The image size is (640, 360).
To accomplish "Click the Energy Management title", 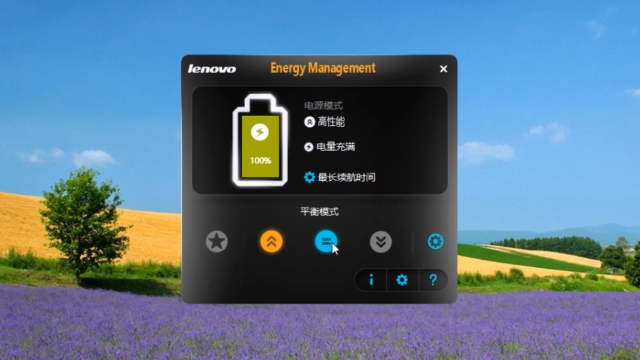I will pyautogui.click(x=323, y=68).
